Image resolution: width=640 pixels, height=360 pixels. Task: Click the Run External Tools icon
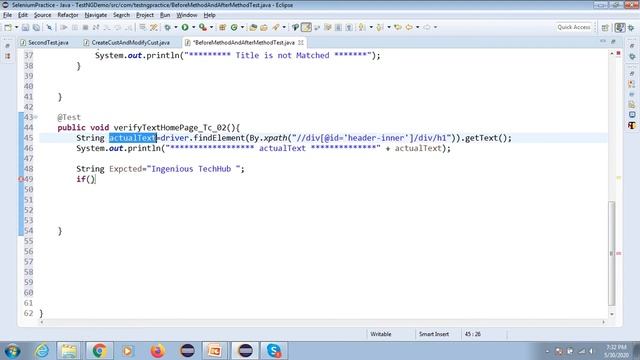202,27
